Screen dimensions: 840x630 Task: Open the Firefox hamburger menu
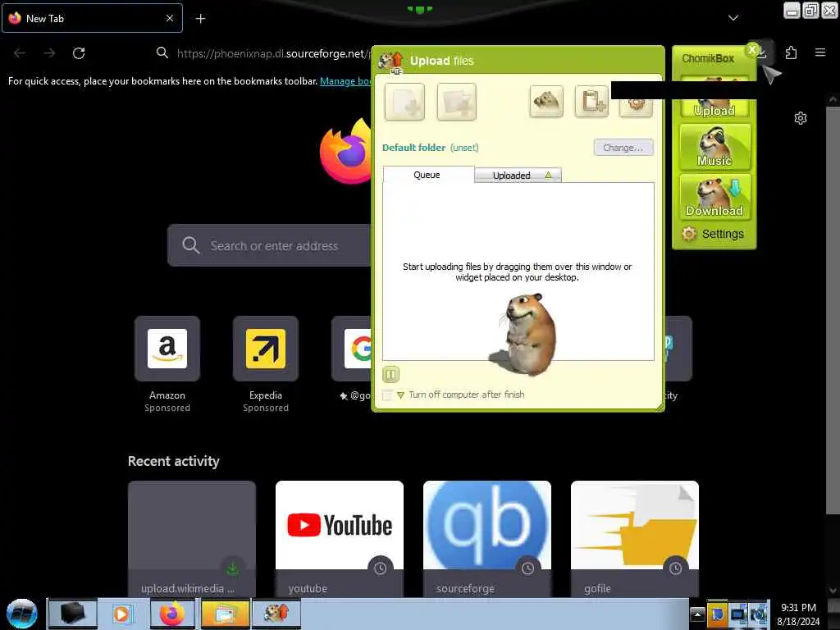coord(820,52)
